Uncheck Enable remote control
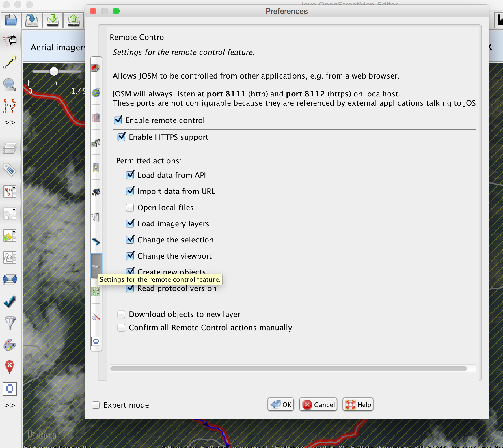Screen dimensions: 503x448 (118, 120)
